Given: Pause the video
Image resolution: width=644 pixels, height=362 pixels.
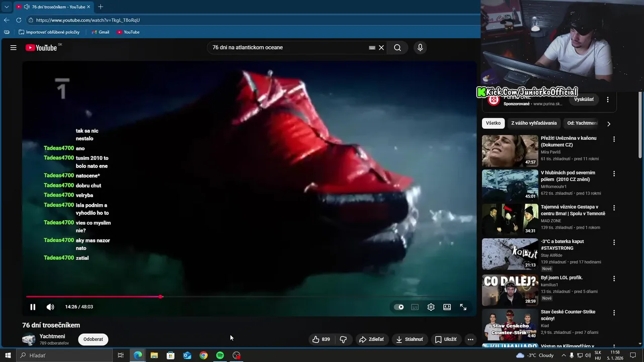Looking at the screenshot, I should coord(33,307).
